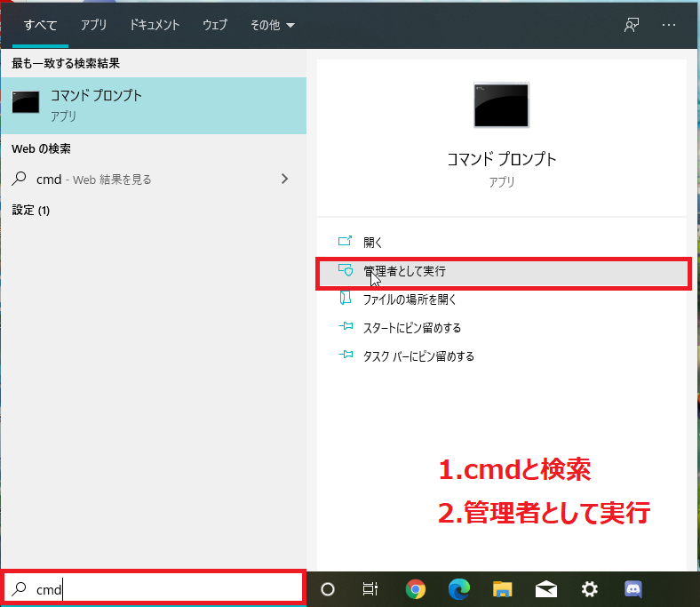Select the コマンド プロンプト best match result
The width and height of the screenshot is (700, 607).
coord(154,106)
